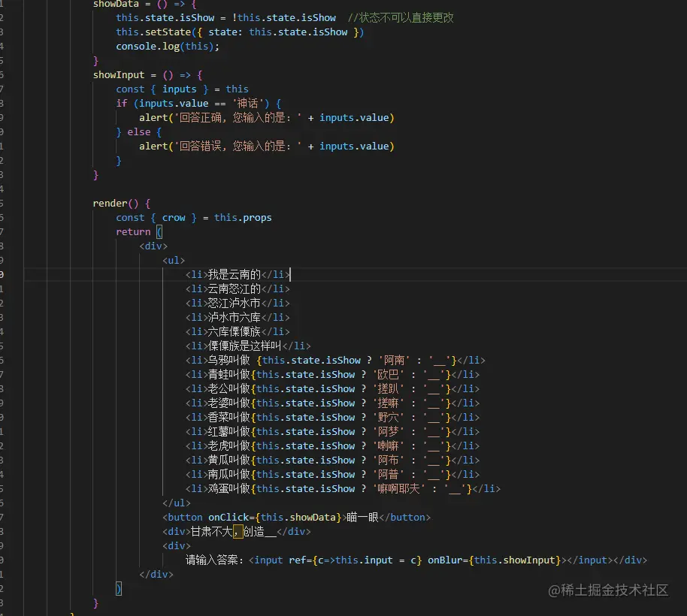Click the list item '云南怒江的'
Viewport: 687px width, 616px height.
pyautogui.click(x=238, y=289)
